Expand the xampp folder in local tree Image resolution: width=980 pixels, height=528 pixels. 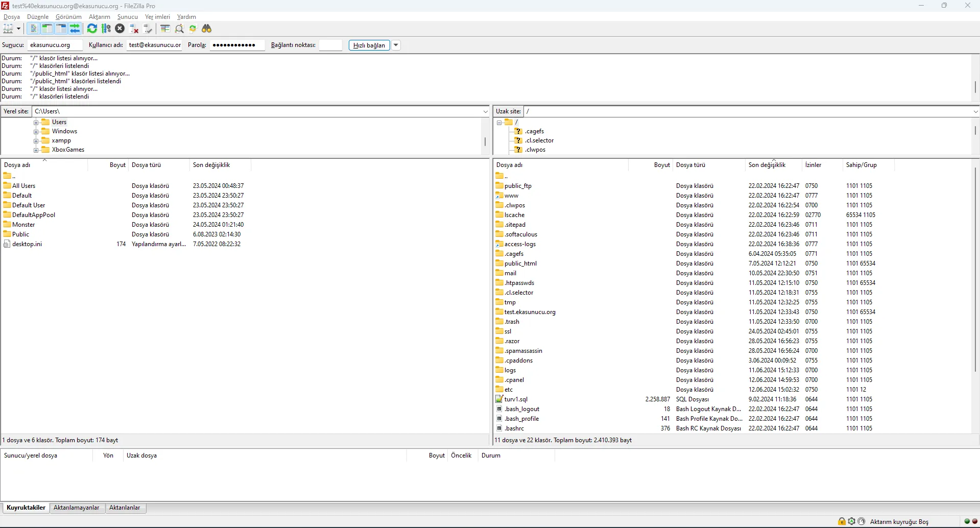coord(36,141)
